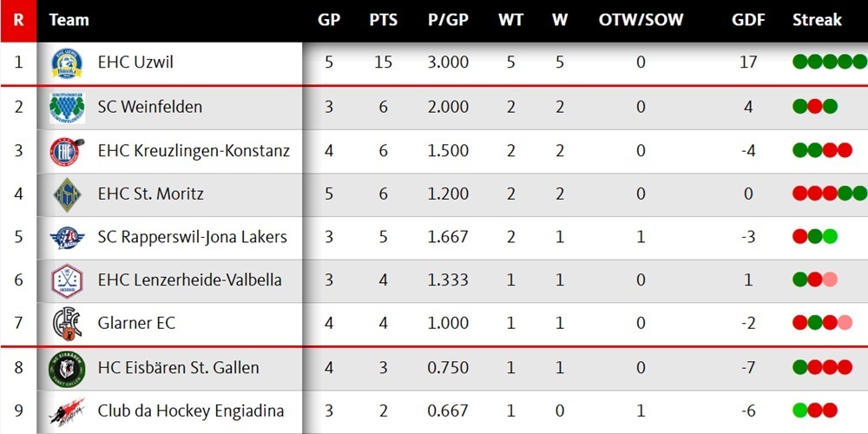Select the EHC St. Moritz crest icon

(67, 194)
